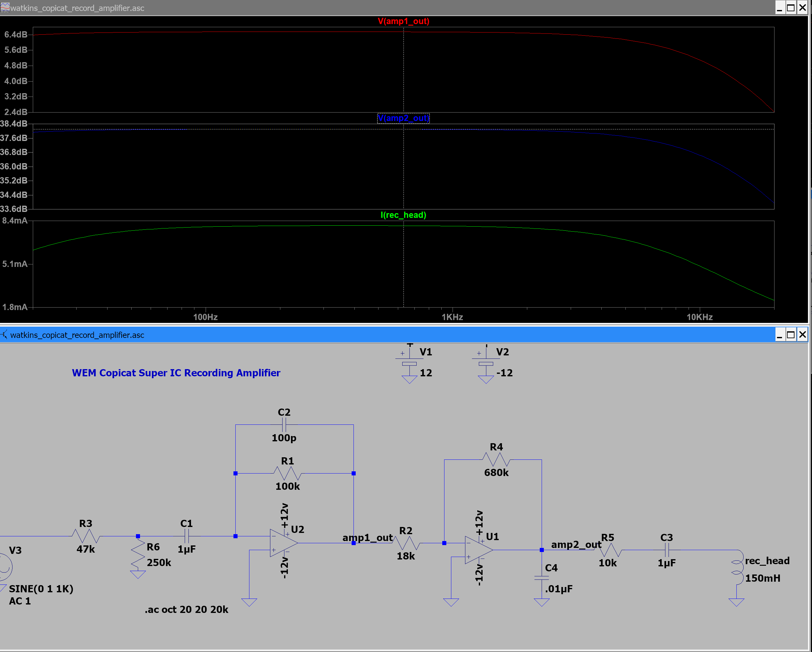
Task: Select resistor R5 10k symbol
Action: (x=608, y=550)
